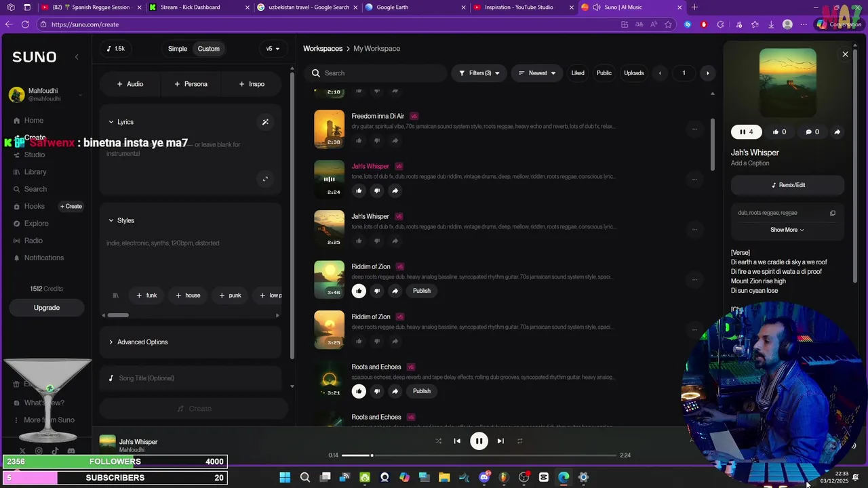This screenshot has height=488, width=868.
Task: Like the playing Jah's Whisper track
Action: click(359, 190)
